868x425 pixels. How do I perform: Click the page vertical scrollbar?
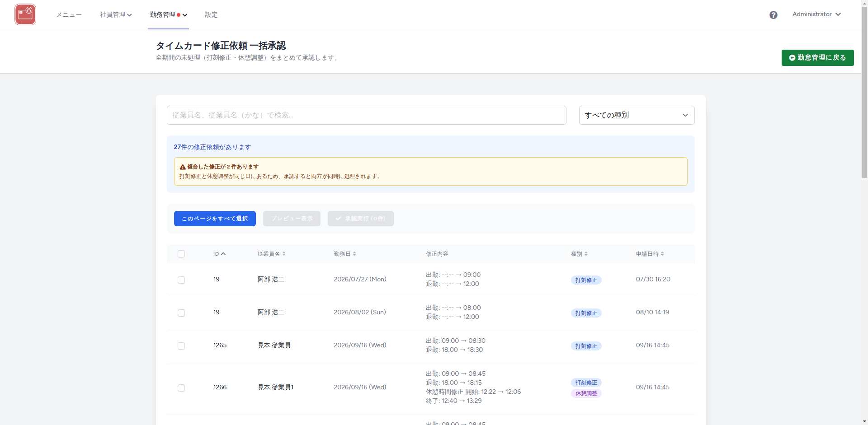(x=864, y=93)
